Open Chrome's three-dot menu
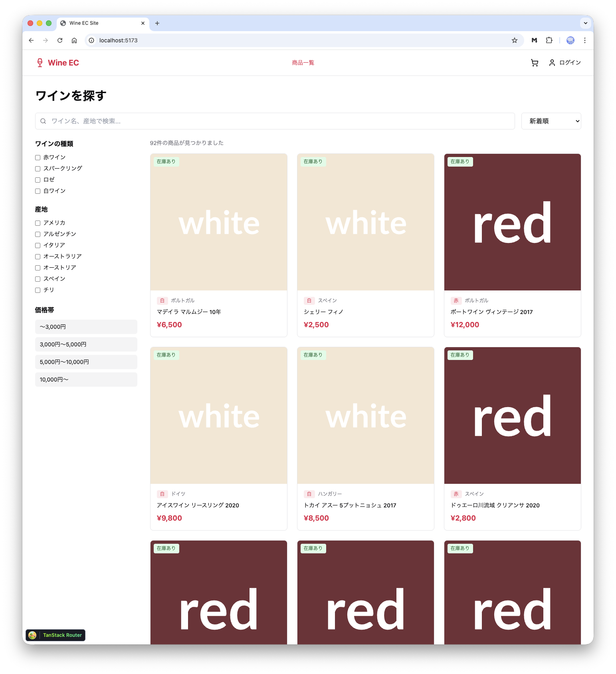The width and height of the screenshot is (616, 674). 584,40
